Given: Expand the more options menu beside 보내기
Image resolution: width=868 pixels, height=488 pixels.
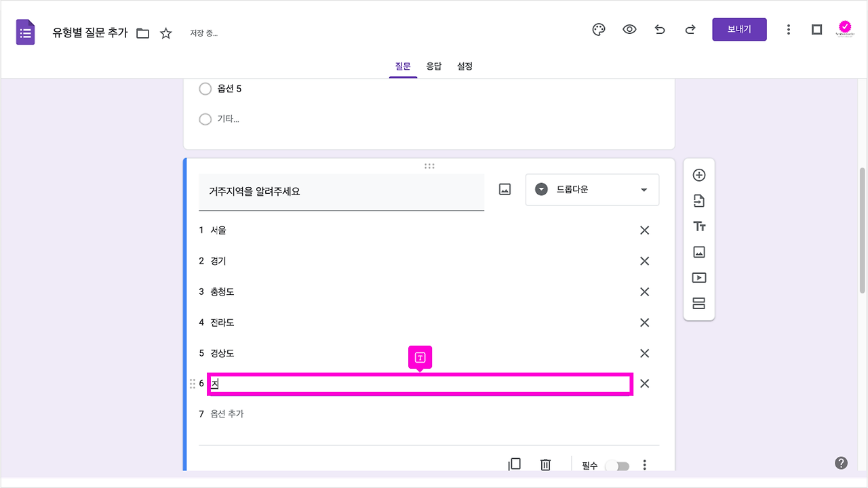Looking at the screenshot, I should (788, 29).
